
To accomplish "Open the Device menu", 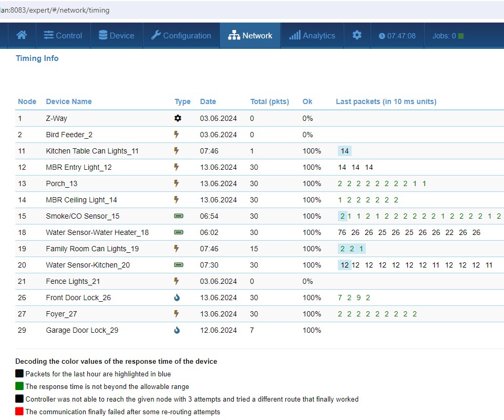I will point(116,35).
